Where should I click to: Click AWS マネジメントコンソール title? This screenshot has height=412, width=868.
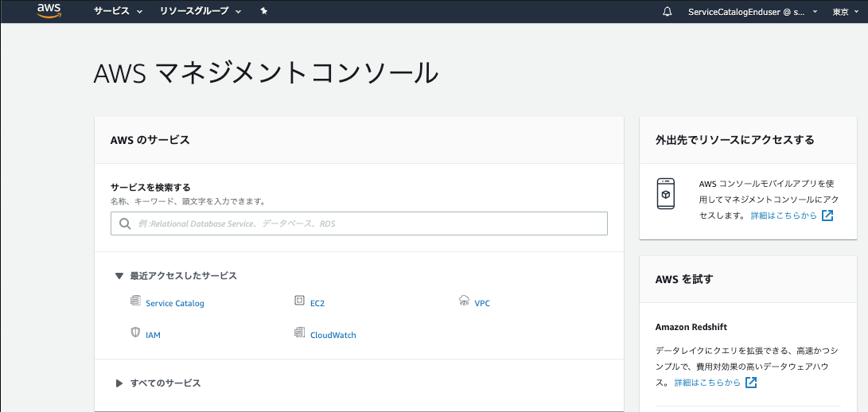pos(267,73)
